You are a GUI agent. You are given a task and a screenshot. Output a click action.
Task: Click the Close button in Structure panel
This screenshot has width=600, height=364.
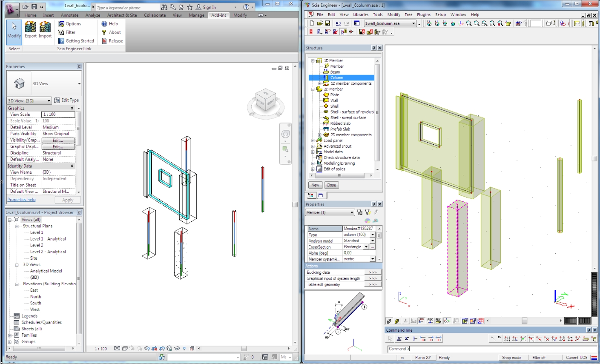click(331, 185)
